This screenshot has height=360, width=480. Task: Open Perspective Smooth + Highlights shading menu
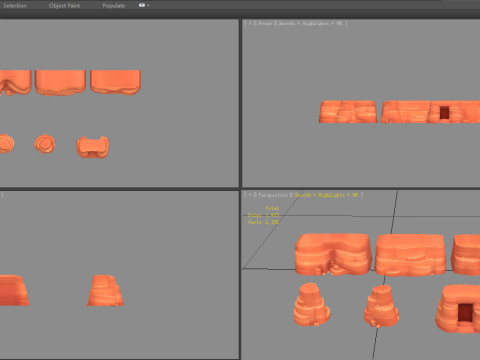click(x=326, y=195)
